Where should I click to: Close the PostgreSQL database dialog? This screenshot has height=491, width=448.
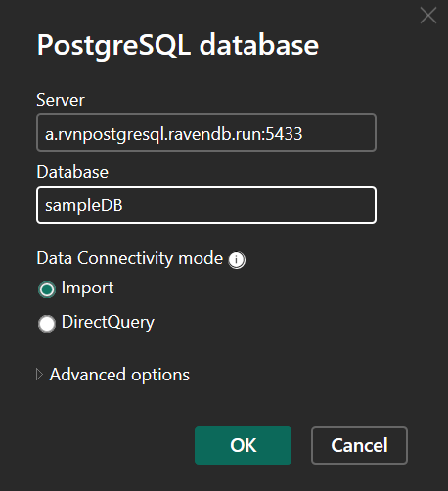428,16
